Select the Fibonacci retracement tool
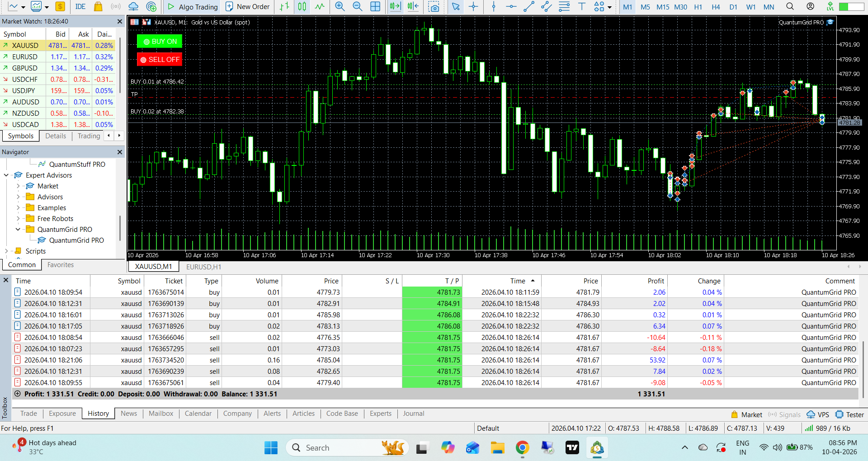 pyautogui.click(x=564, y=6)
